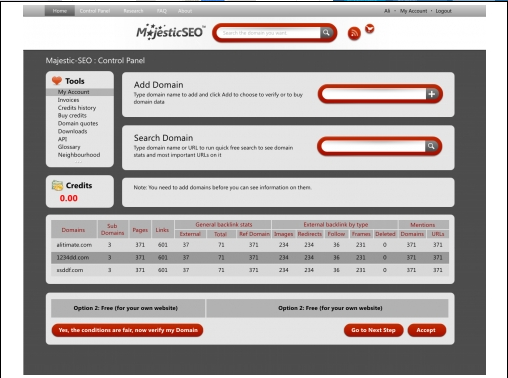Click the magnifier icon in Search Domain
This screenshot has width=508, height=378.
pyautogui.click(x=431, y=146)
